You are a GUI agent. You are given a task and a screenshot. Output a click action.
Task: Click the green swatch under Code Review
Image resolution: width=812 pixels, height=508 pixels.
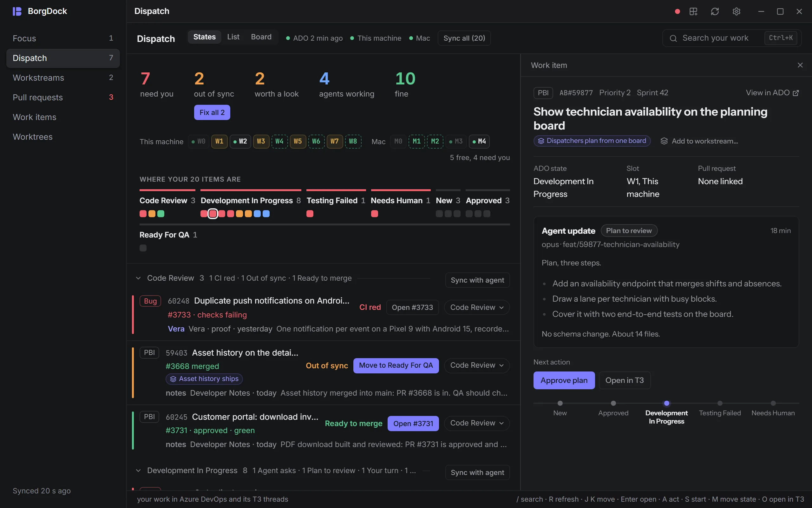tap(161, 214)
